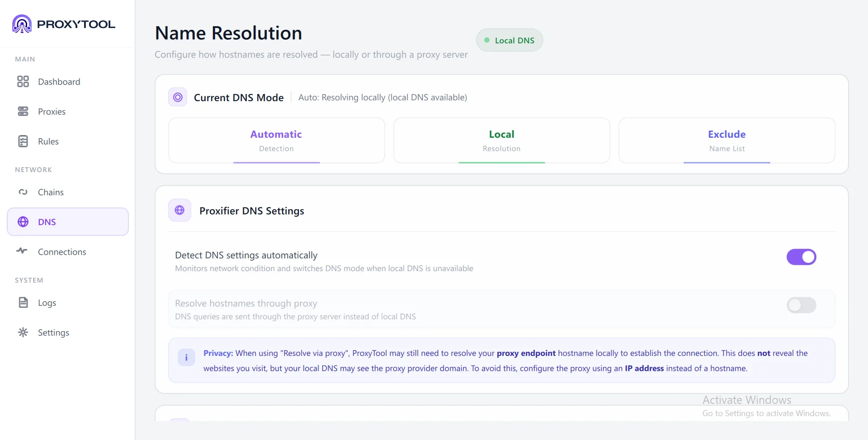Click 'Detect DNS settings automatically' label
This screenshot has height=440, width=868.
(246, 255)
